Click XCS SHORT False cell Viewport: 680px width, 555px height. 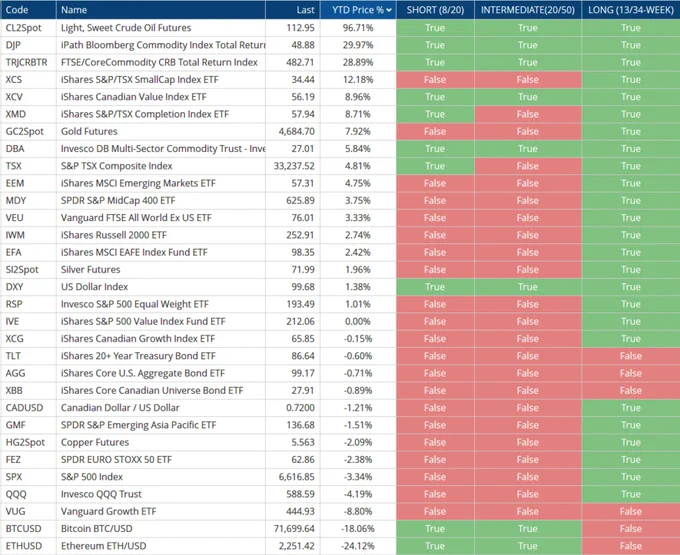click(435, 80)
